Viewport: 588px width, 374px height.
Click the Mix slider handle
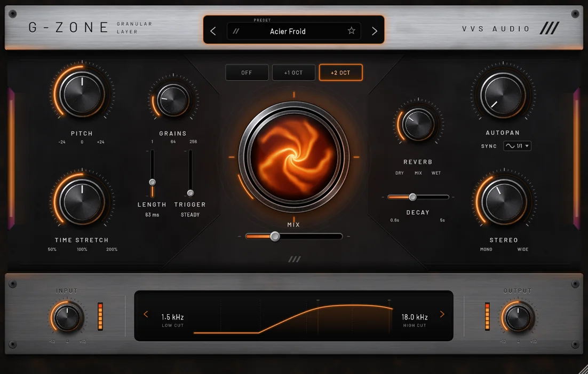(x=275, y=236)
